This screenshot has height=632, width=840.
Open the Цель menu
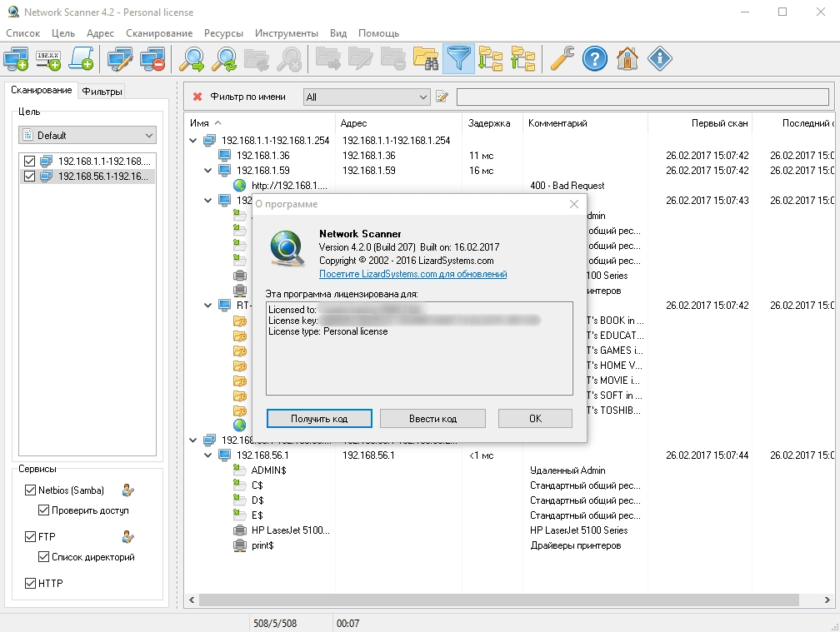[63, 33]
